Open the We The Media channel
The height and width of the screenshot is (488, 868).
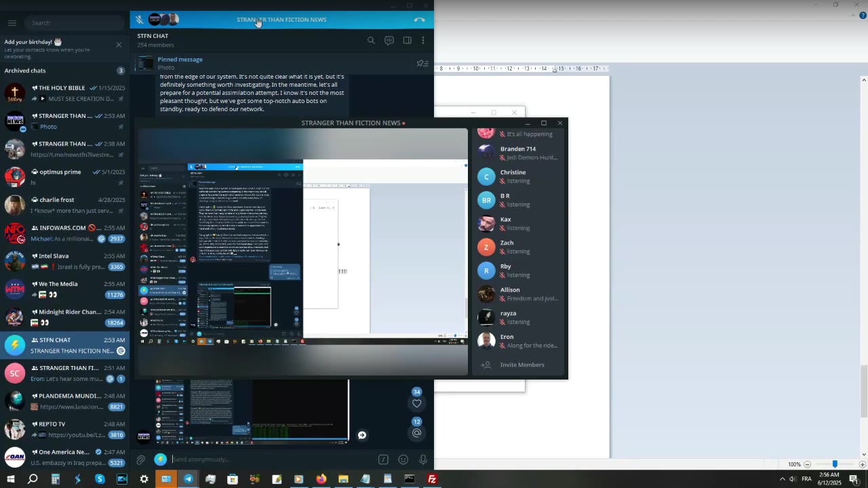coord(64,289)
